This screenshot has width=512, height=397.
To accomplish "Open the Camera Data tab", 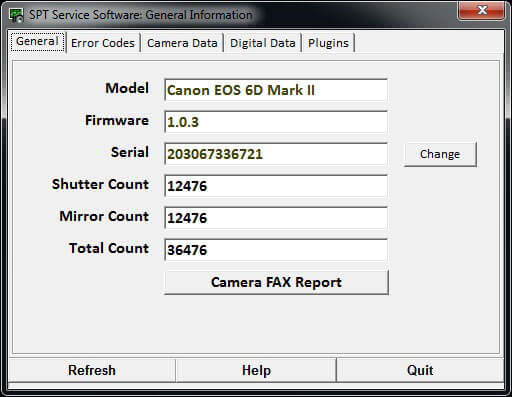I will coord(182,43).
